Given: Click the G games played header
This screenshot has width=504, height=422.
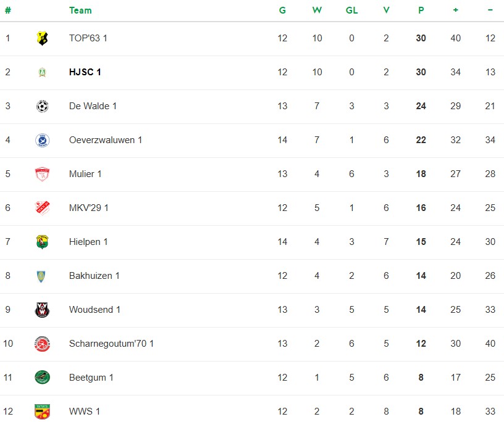Looking at the screenshot, I should click(x=282, y=10).
